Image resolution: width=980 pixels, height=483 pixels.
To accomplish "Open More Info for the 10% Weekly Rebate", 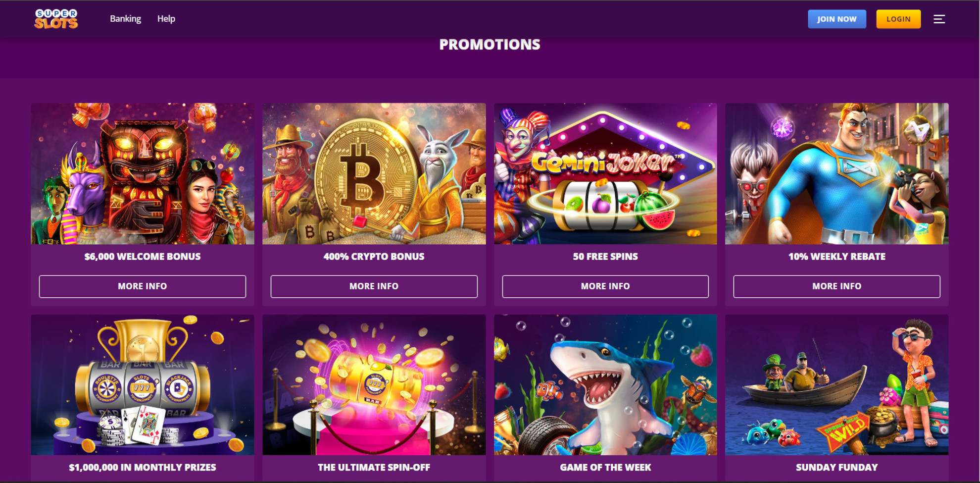I will (x=836, y=286).
